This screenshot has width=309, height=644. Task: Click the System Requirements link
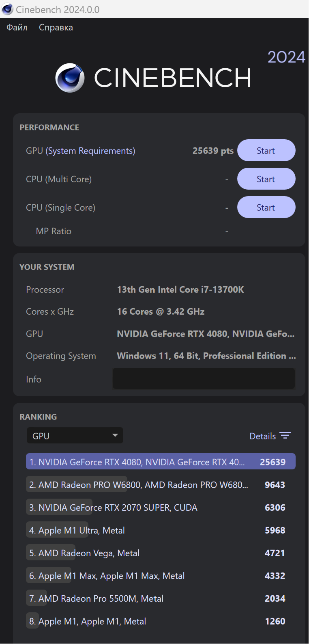(90, 151)
